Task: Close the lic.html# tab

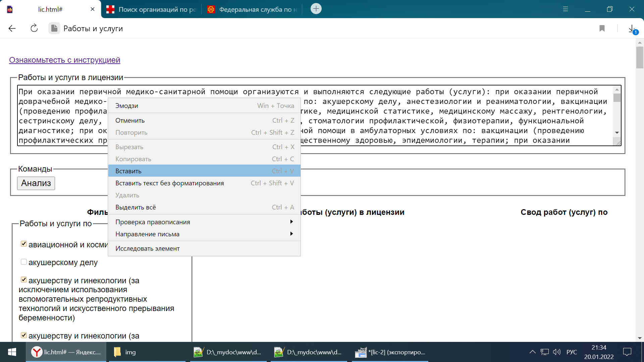Action: [93, 9]
